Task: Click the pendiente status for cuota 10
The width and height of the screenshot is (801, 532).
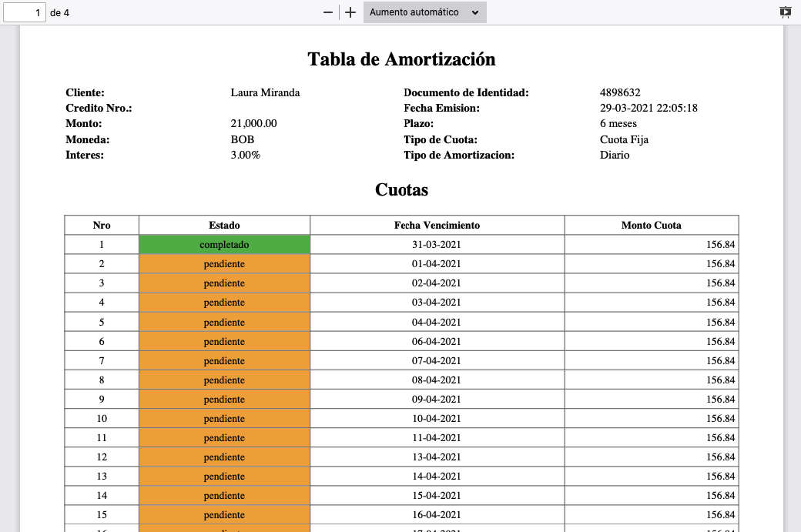Action: pyautogui.click(x=224, y=419)
